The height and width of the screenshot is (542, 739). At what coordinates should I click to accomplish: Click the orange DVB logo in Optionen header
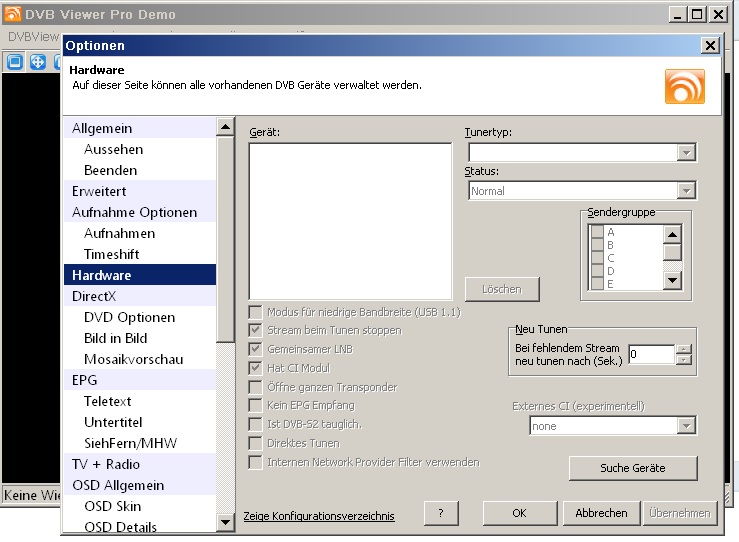[685, 85]
